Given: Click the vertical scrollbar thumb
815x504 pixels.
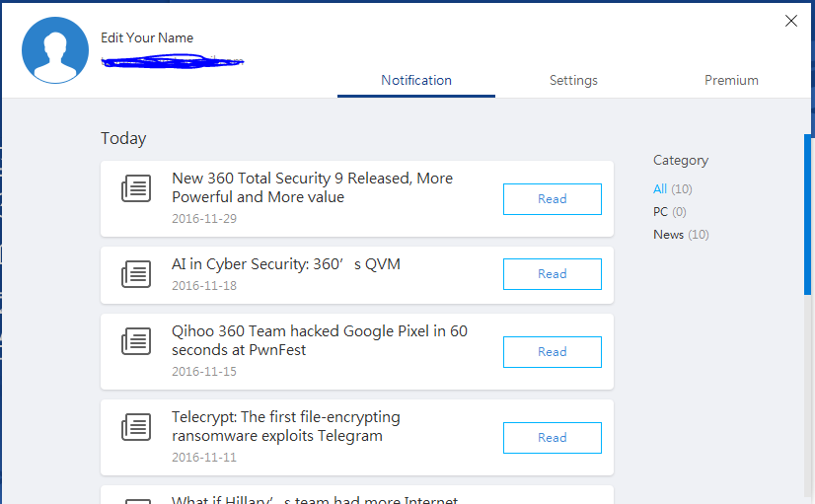Looking at the screenshot, I should tap(807, 215).
